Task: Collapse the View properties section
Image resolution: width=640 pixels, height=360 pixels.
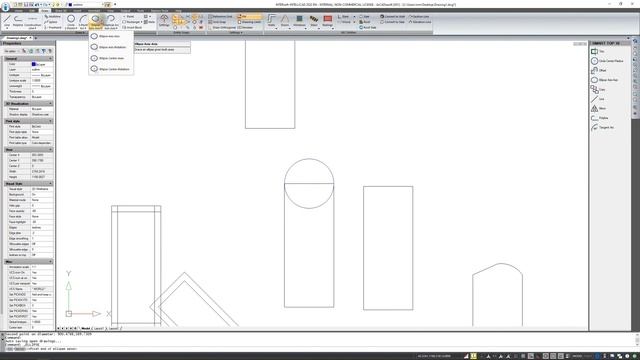Action: [x=51, y=150]
